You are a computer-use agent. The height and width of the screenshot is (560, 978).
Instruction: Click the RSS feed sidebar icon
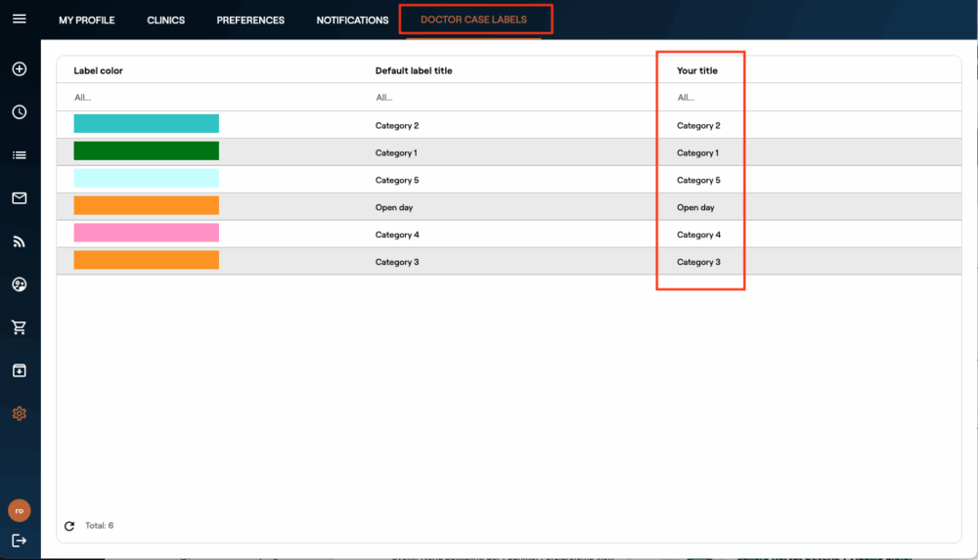(x=20, y=241)
